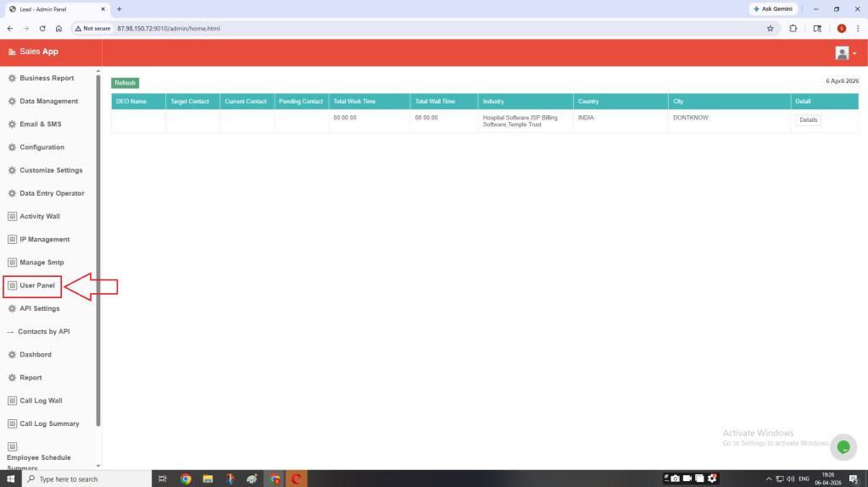Click the Business Report gear icon
This screenshot has height=487, width=868.
(12, 78)
